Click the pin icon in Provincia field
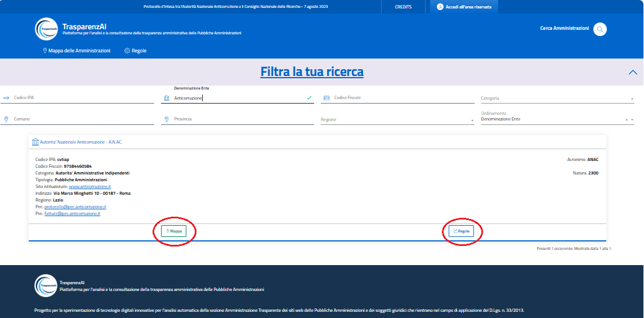The width and height of the screenshot is (644, 318). (x=166, y=119)
